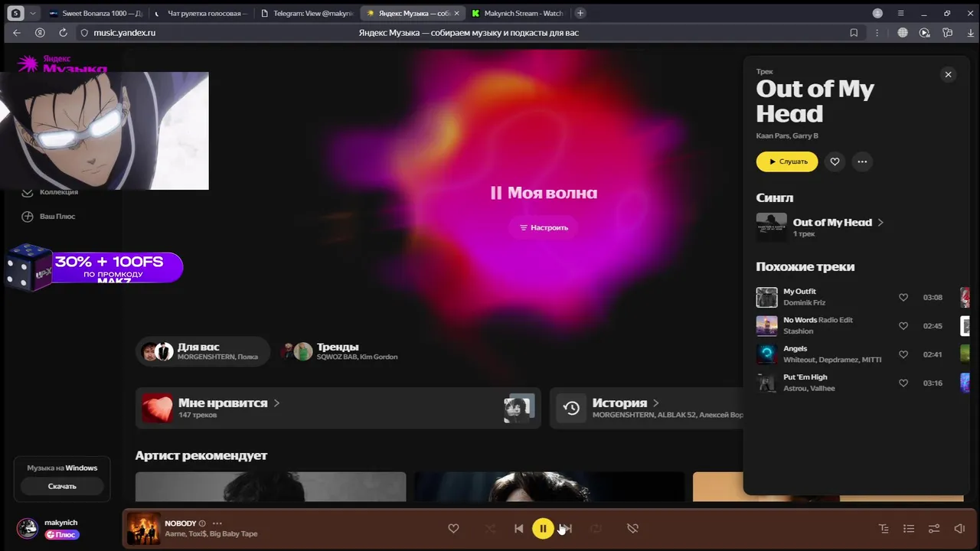The width and height of the screenshot is (980, 551).
Task: Click the globe translate icon in address bar
Action: [x=903, y=33]
